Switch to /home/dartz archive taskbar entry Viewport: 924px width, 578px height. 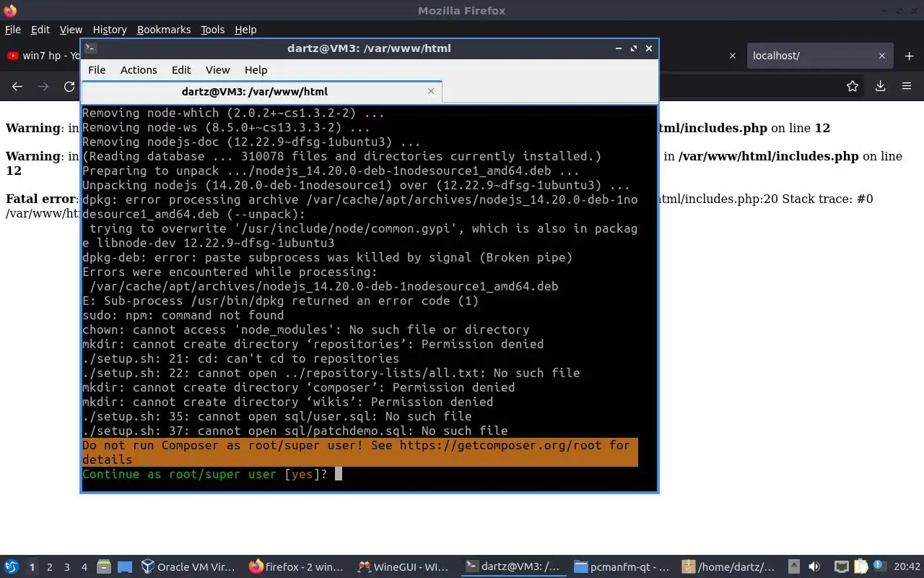[729, 567]
